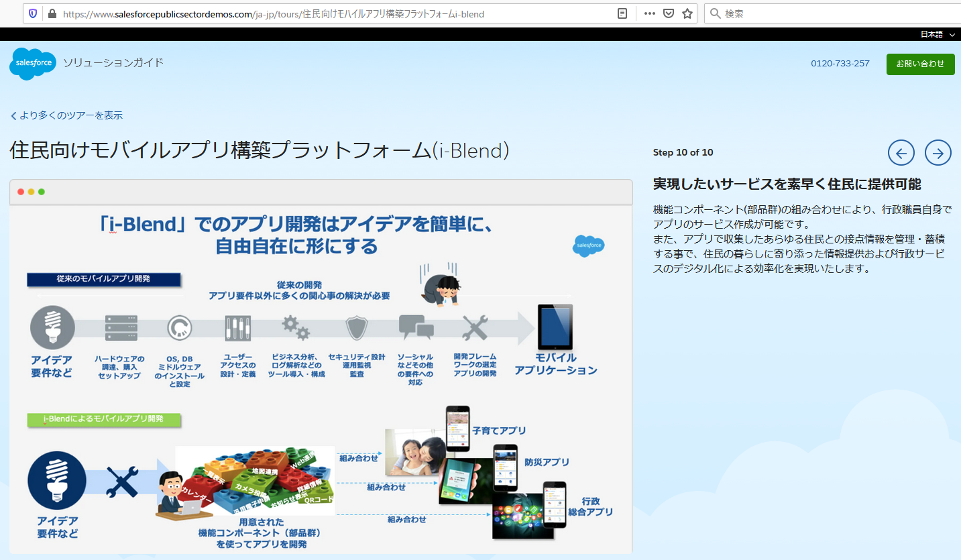Click the ソリューションガイド header text

tap(111, 64)
